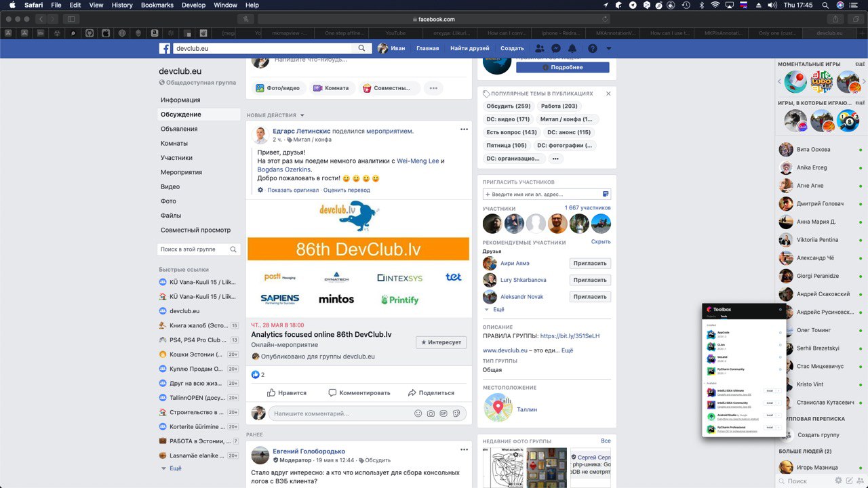The image size is (868, 488).
Task: Click the translation settings gear under the post
Action: (x=260, y=190)
